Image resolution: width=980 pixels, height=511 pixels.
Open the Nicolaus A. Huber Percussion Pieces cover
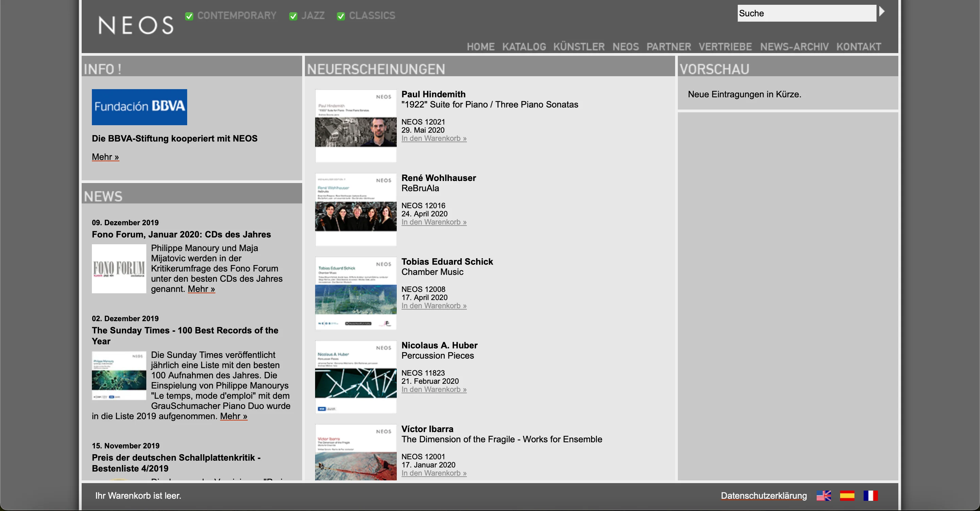click(x=355, y=377)
